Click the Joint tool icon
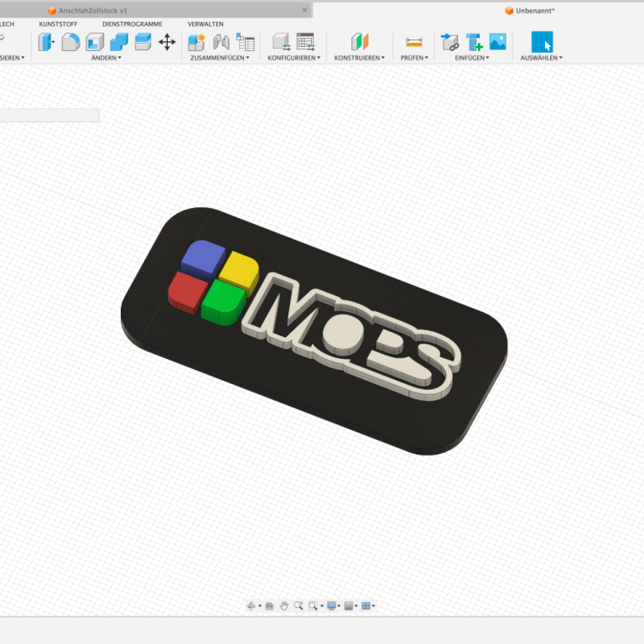 click(221, 42)
